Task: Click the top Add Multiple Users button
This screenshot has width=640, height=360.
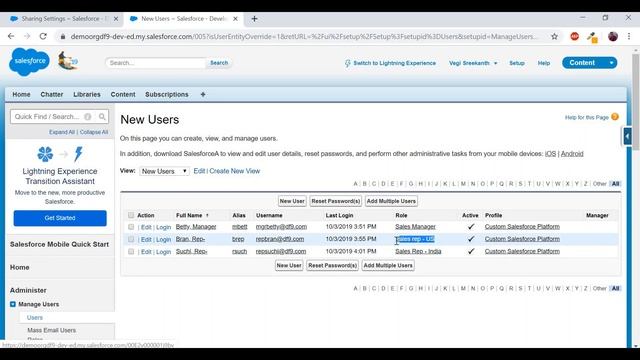Action: pyautogui.click(x=391, y=201)
